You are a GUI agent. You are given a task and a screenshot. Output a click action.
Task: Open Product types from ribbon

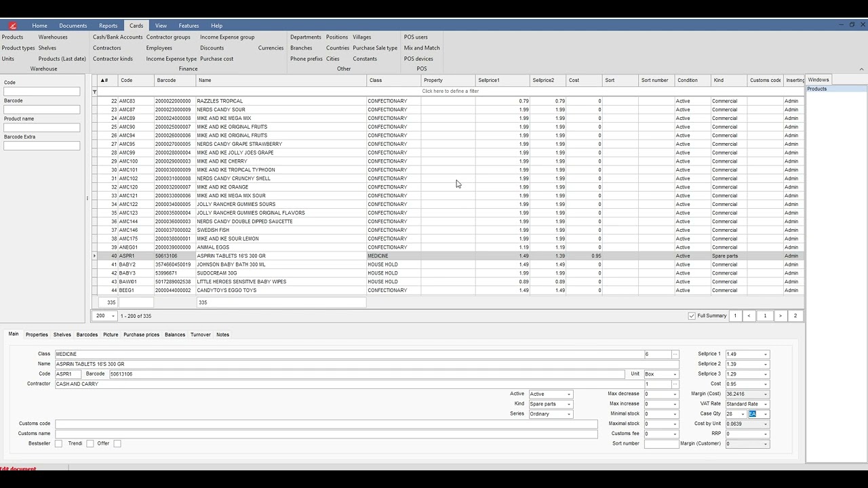18,48
